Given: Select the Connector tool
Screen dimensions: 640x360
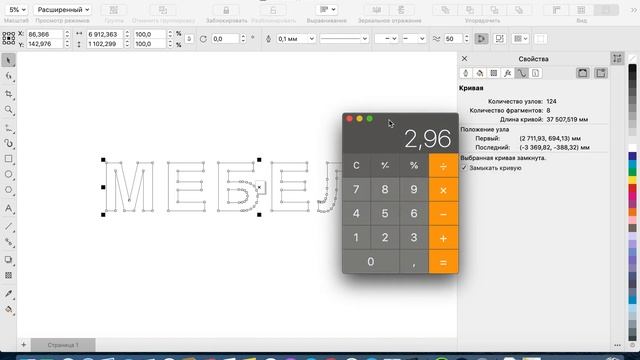Looking at the screenshot, I should [9, 242].
